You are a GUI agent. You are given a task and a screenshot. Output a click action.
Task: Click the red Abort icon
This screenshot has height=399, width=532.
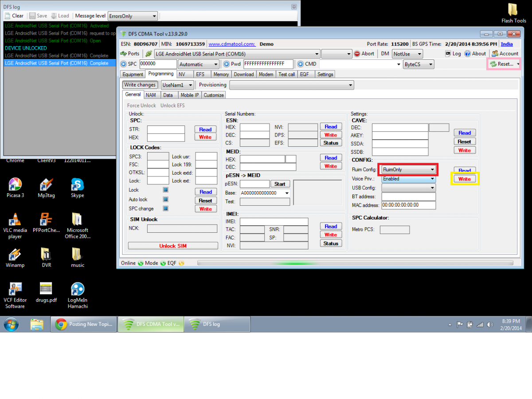tap(357, 54)
